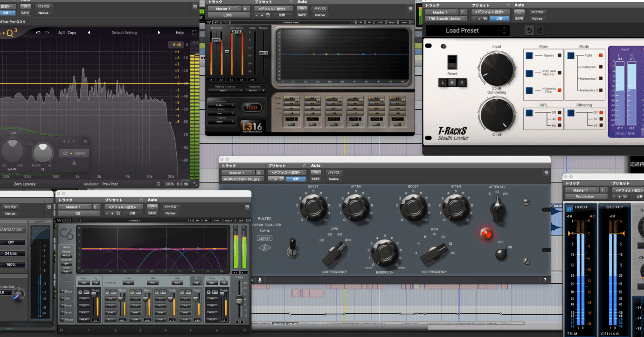Open the Help menu in Pro-Q 3
Viewport: 644px width, 337px height.
click(x=180, y=33)
